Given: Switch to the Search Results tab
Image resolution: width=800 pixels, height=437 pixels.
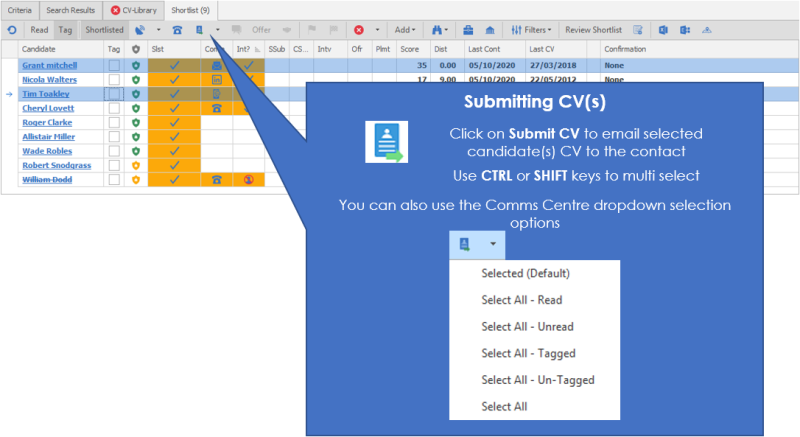Looking at the screenshot, I should click(x=70, y=10).
